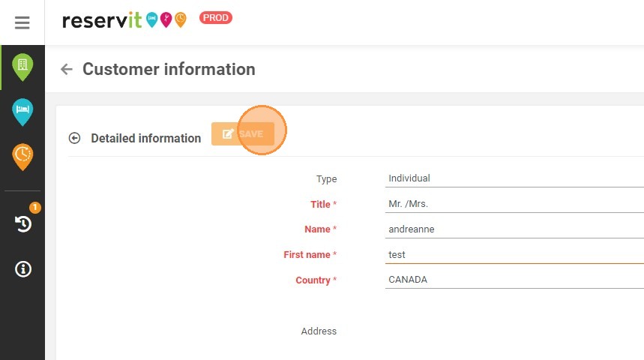Click the Detailed information heading
This screenshot has height=360, width=644.
click(145, 138)
